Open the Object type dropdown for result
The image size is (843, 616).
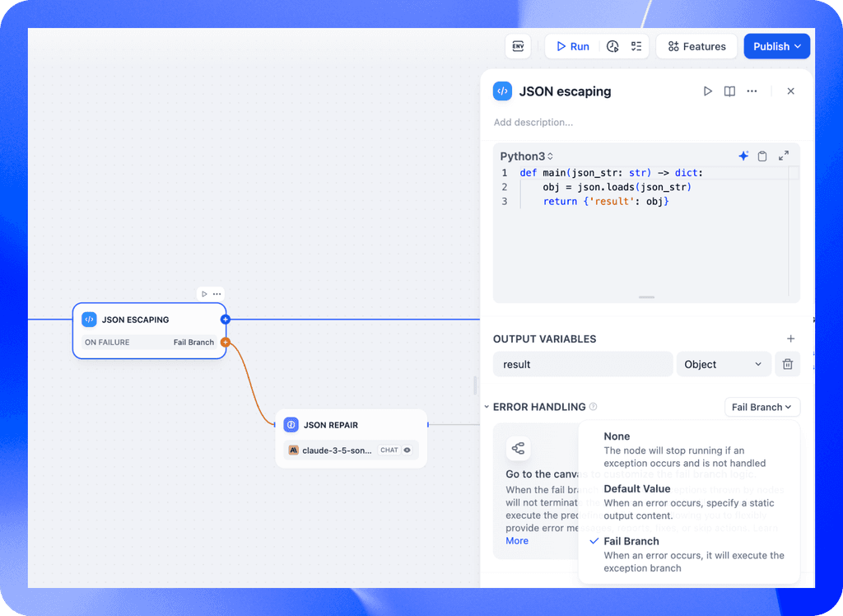pos(723,363)
